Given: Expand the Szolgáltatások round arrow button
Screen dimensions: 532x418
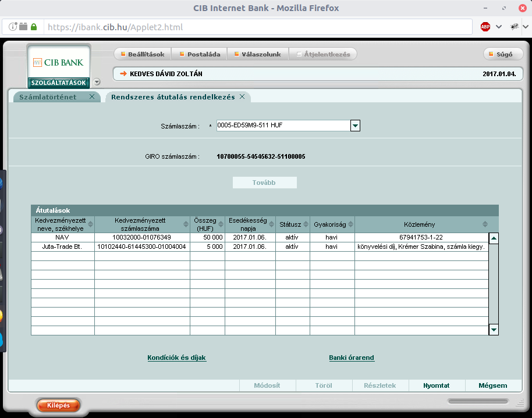Looking at the screenshot, I should tap(97, 82).
